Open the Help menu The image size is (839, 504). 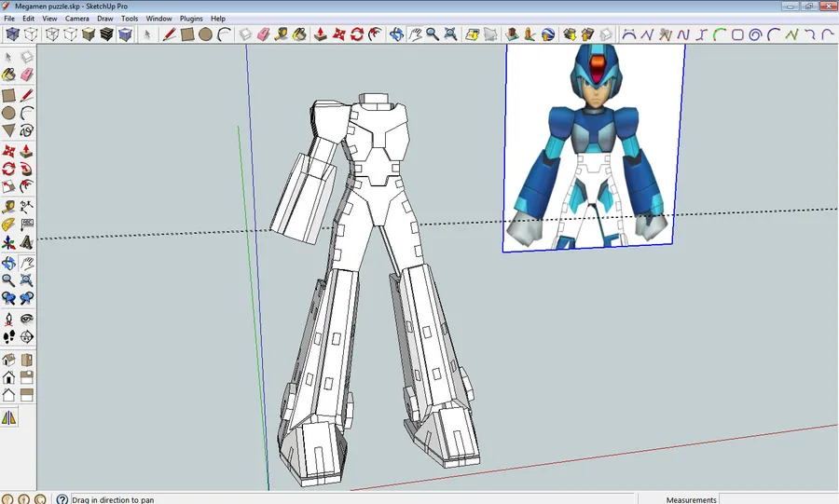coord(218,19)
